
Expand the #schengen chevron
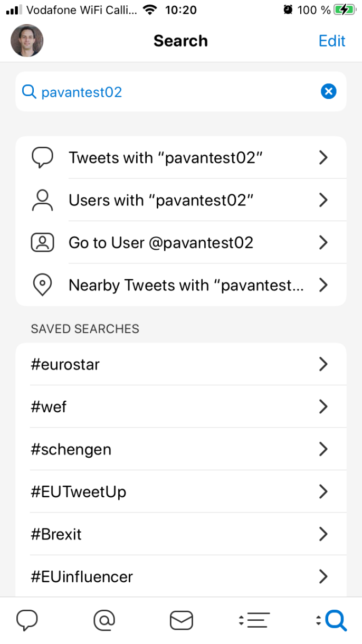tap(323, 449)
